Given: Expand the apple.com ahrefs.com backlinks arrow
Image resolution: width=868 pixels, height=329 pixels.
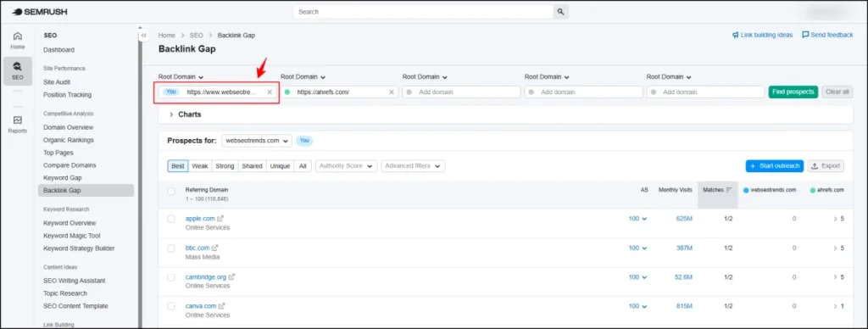Looking at the screenshot, I should (x=835, y=219).
